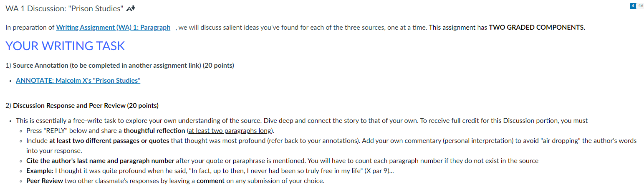The width and height of the screenshot is (644, 186).
Task: Click the alternative formats icon beside the title
Action: click(x=131, y=8)
